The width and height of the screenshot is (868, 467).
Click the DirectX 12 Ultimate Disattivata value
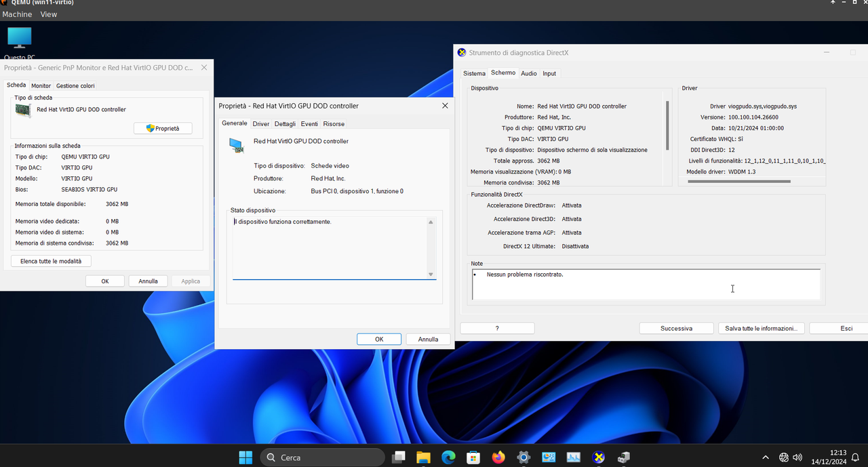575,246
